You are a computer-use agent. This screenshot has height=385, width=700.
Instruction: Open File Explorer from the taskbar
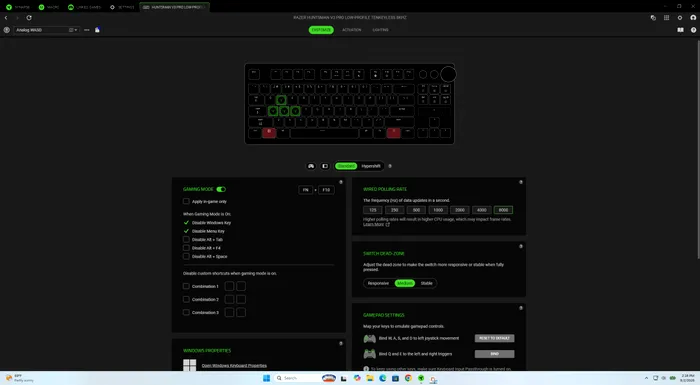(370, 378)
